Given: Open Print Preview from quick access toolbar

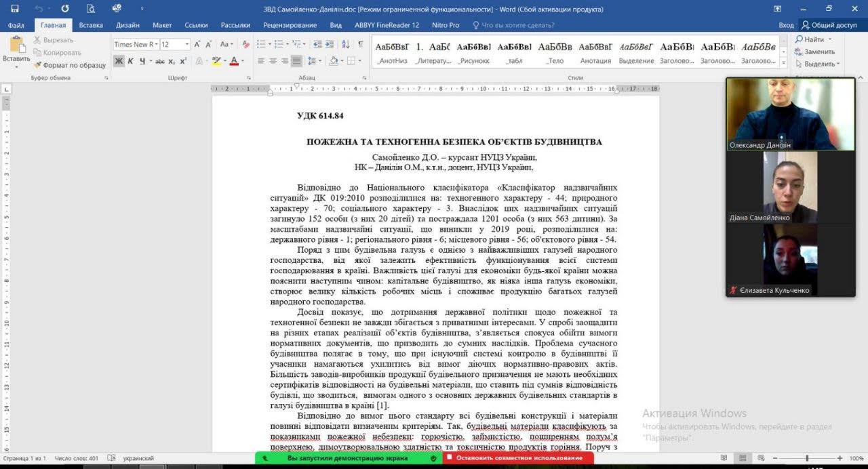Looking at the screenshot, I should point(91,9).
